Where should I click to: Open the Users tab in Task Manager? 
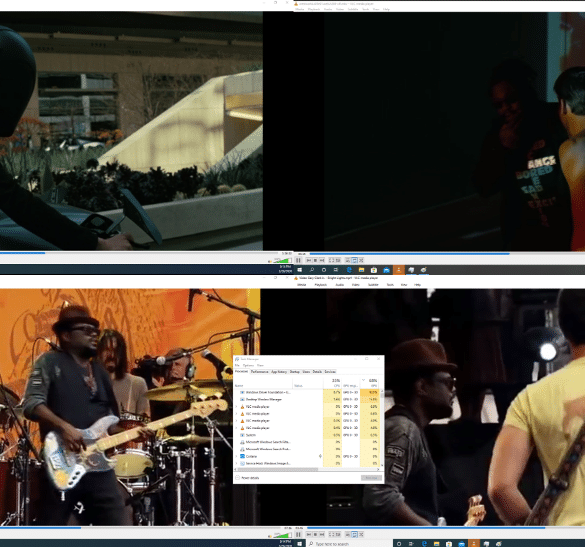pos(306,372)
